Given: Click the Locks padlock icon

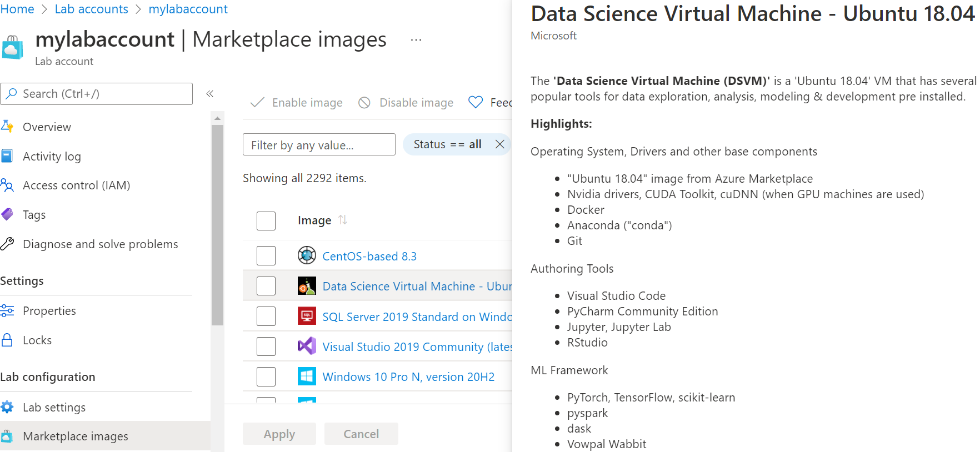Looking at the screenshot, I should click(x=7, y=340).
